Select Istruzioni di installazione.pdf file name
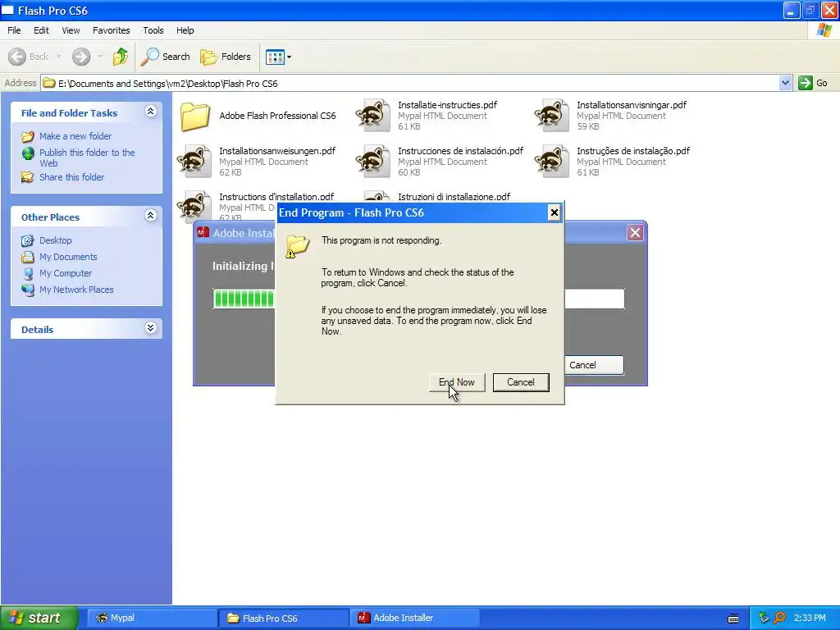This screenshot has width=840, height=630. tap(454, 197)
